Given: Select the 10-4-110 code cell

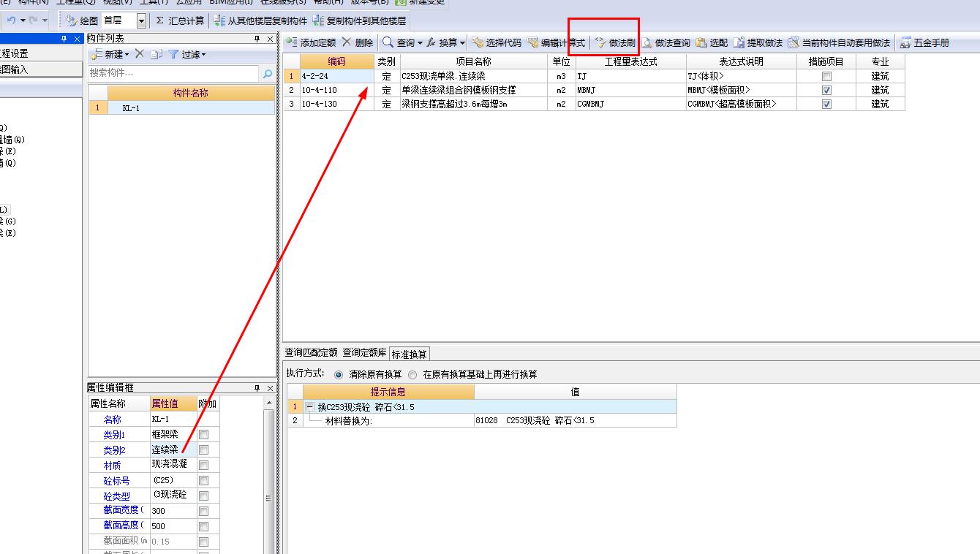Looking at the screenshot, I should coord(336,90).
